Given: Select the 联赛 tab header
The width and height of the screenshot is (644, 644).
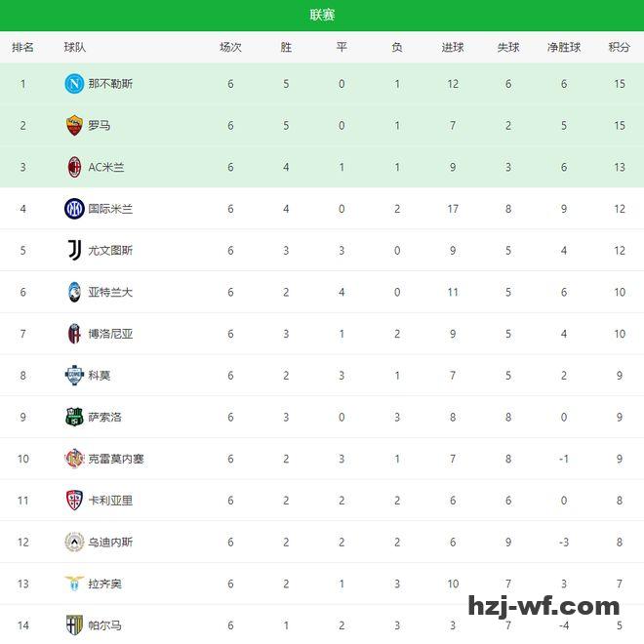Looking at the screenshot, I should coord(322,15).
